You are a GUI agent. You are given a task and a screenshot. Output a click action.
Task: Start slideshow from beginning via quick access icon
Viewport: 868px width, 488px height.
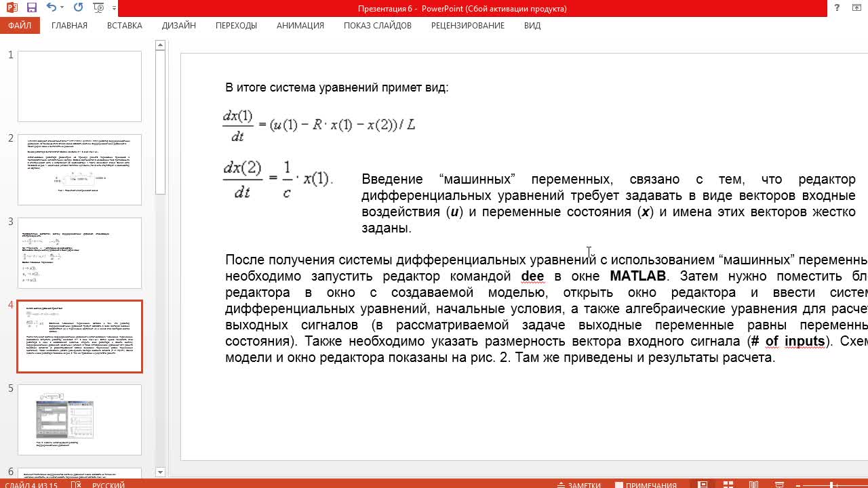[x=98, y=8]
